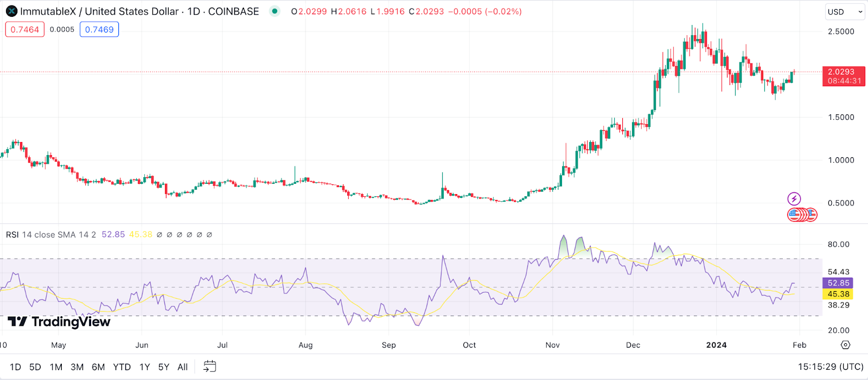868x380 pixels.
Task: Click the RSI value tag 52.85
Action: (838, 283)
